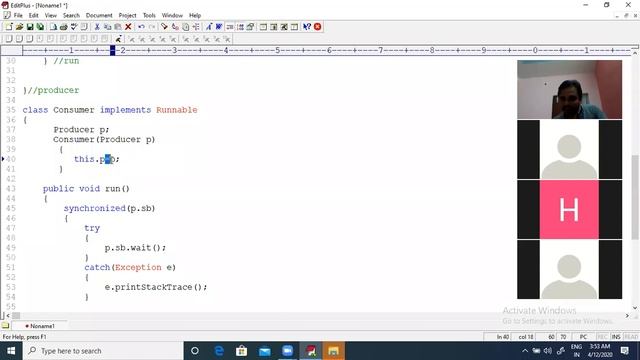Click the 'Type here to search' box
The height and width of the screenshot is (360, 640).
tap(103, 351)
